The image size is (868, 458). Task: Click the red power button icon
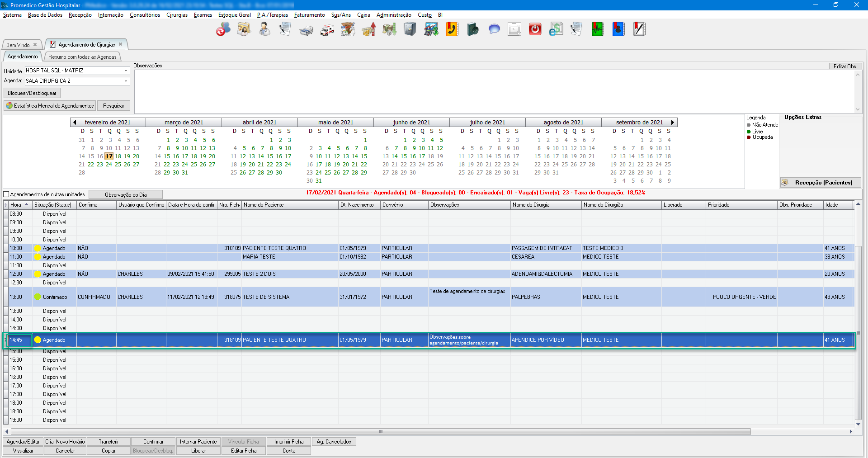[535, 30]
